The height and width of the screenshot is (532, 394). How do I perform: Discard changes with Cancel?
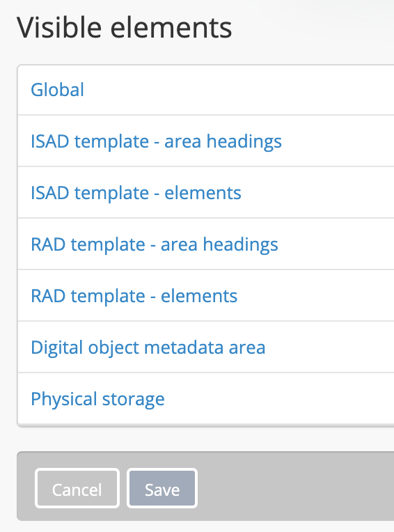coord(77,488)
